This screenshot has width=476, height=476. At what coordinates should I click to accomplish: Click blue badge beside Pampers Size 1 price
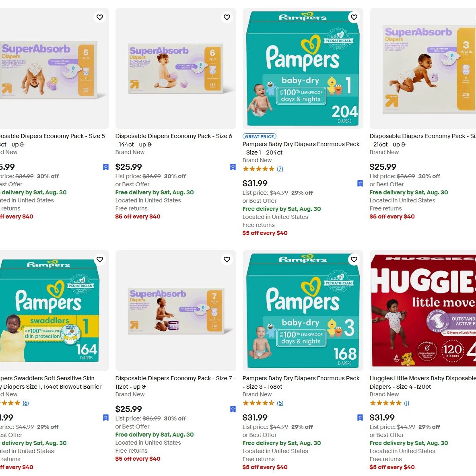click(360, 183)
